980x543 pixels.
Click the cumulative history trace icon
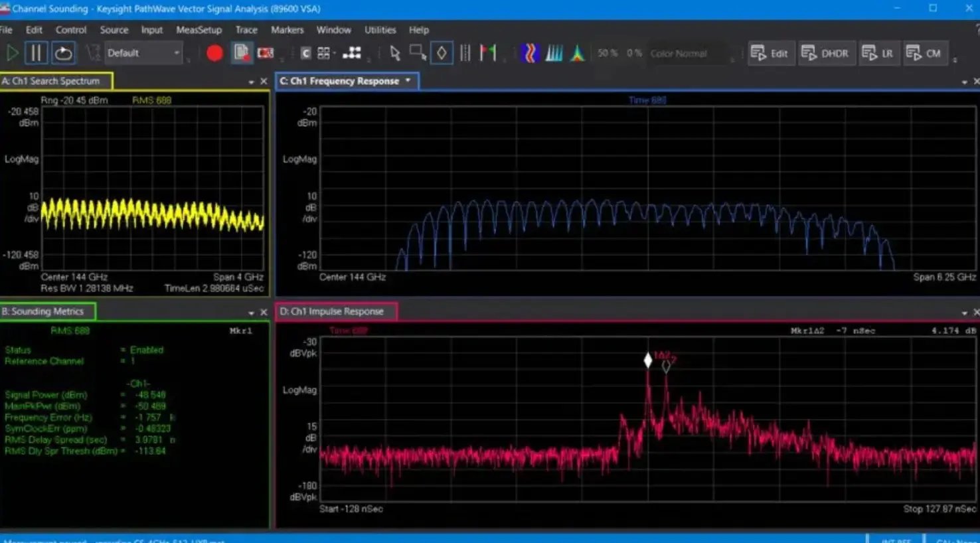(554, 53)
